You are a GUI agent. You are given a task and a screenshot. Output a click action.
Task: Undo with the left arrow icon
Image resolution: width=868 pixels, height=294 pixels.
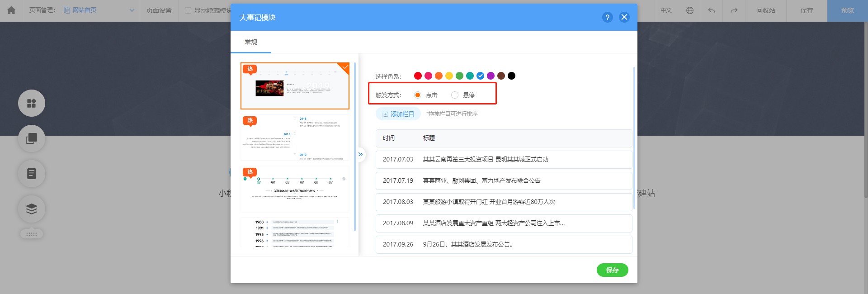pyautogui.click(x=712, y=10)
